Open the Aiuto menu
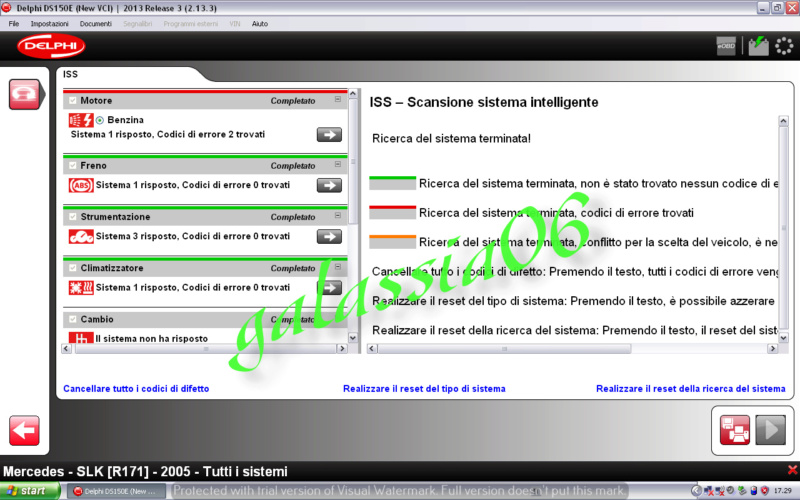This screenshot has width=800, height=500. pos(260,24)
